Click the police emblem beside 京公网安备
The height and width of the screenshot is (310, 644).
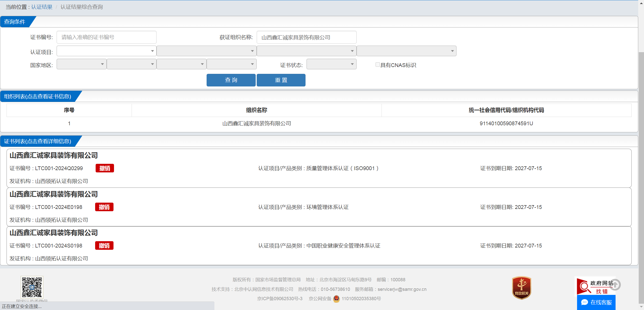(x=336, y=299)
